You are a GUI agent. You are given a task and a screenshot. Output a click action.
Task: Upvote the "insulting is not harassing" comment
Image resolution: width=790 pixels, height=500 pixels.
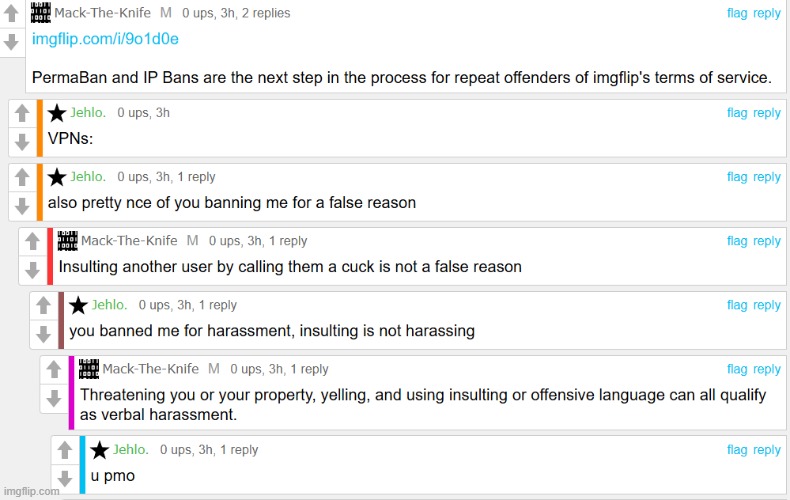[43, 308]
